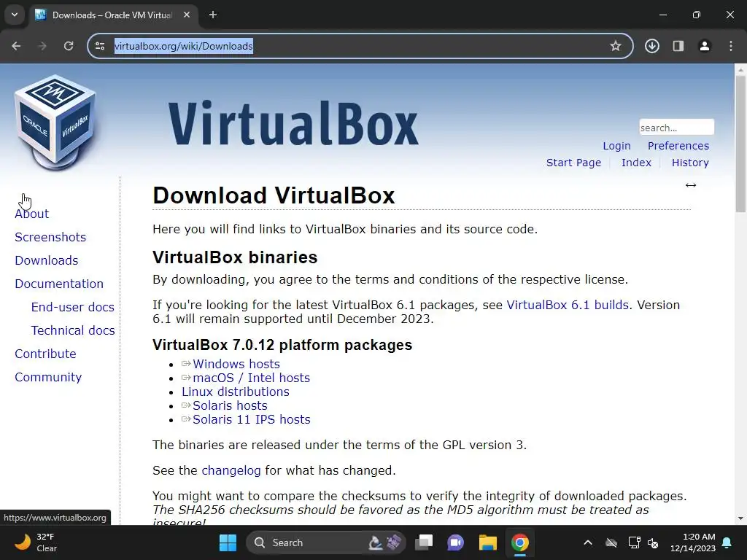Viewport: 747px width, 560px height.
Task: Click scrollbar up arrow
Action: coord(740,69)
